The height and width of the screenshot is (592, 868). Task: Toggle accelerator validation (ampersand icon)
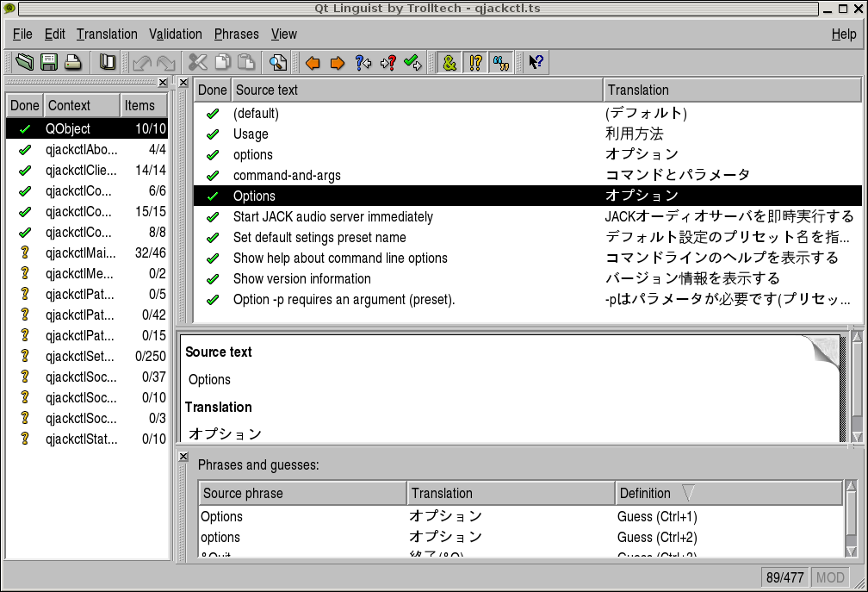click(x=449, y=62)
